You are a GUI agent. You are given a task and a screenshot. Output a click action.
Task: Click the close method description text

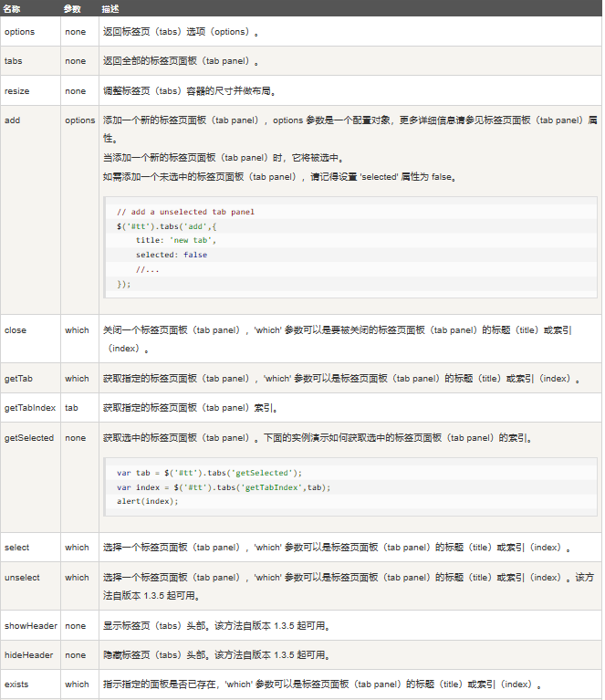tap(337, 339)
